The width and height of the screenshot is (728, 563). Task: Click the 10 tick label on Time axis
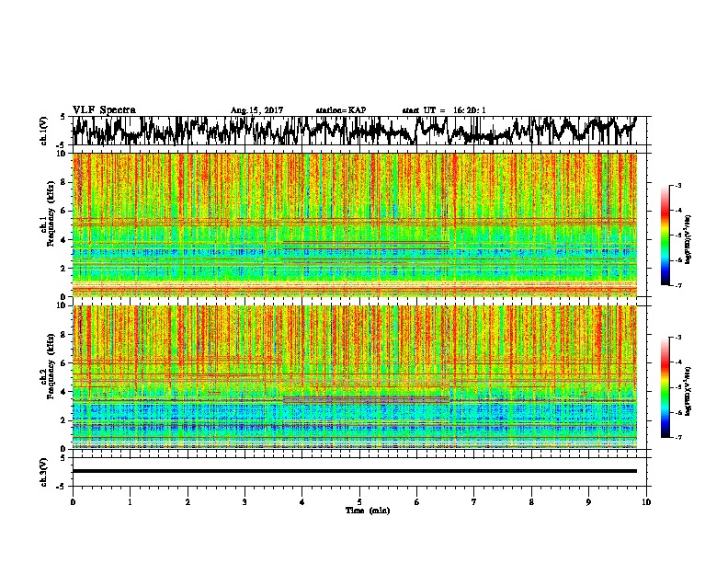[646, 502]
